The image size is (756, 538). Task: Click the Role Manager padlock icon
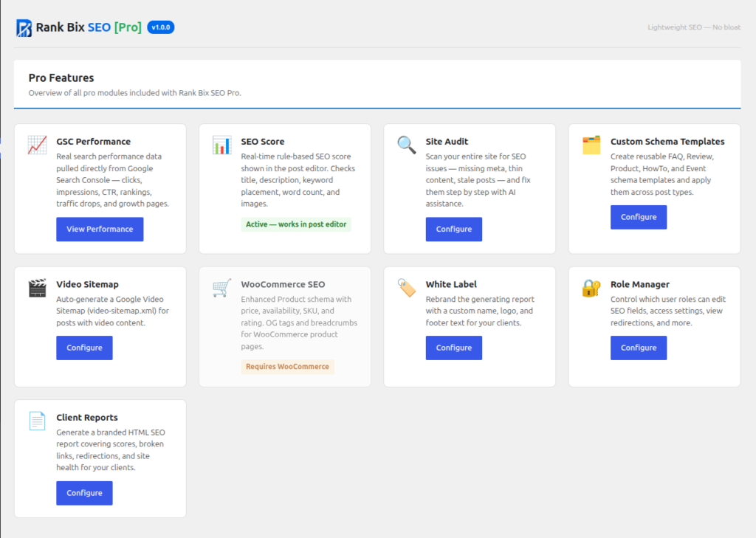(591, 288)
